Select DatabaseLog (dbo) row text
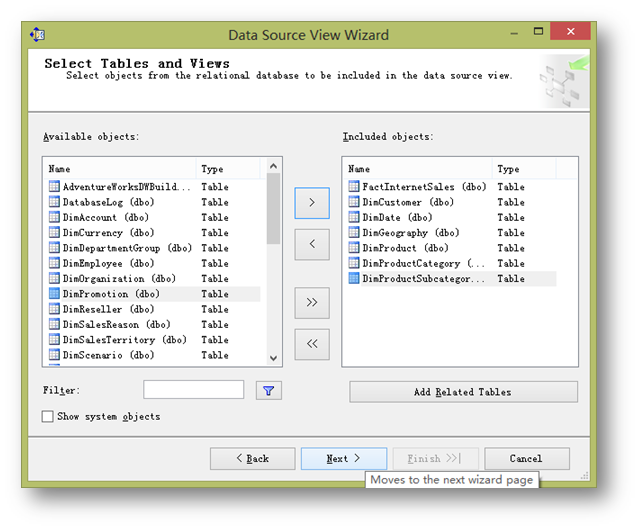This screenshot has width=639, height=530. pos(108,202)
